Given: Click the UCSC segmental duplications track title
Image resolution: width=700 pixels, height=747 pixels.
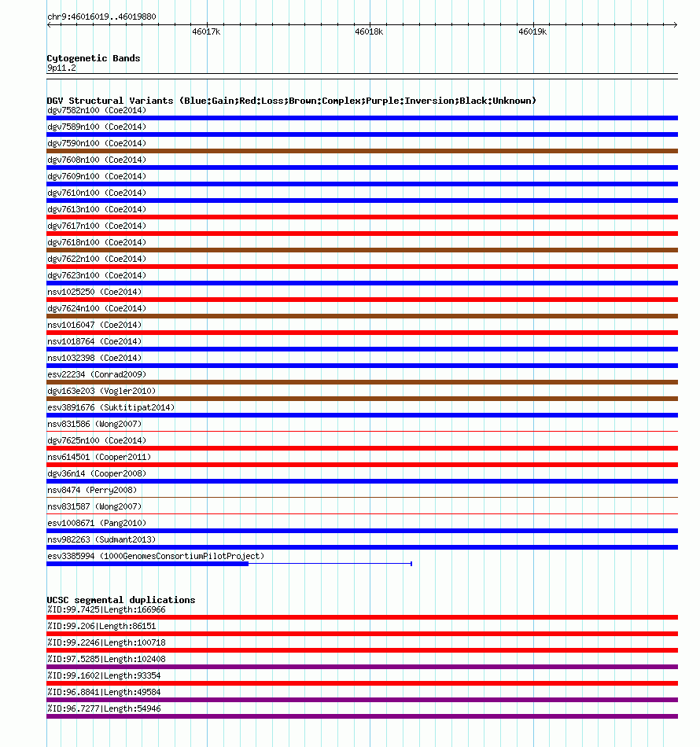Looking at the screenshot, I should pos(121,600).
